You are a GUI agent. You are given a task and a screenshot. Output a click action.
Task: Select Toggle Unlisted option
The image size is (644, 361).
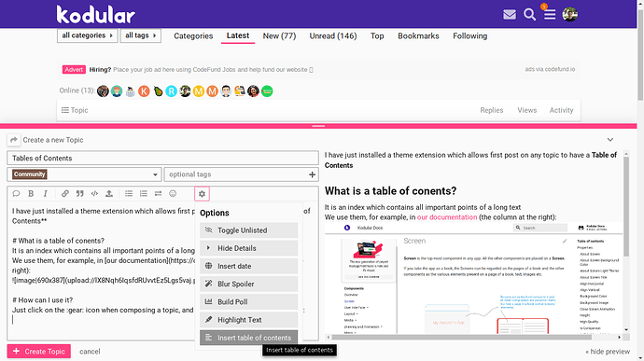249,230
